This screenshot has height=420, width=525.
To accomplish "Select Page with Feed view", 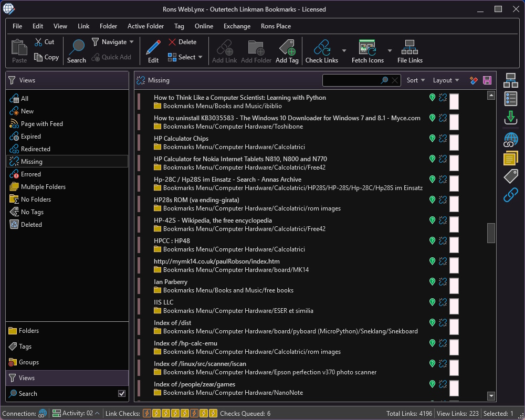I will tap(67, 124).
